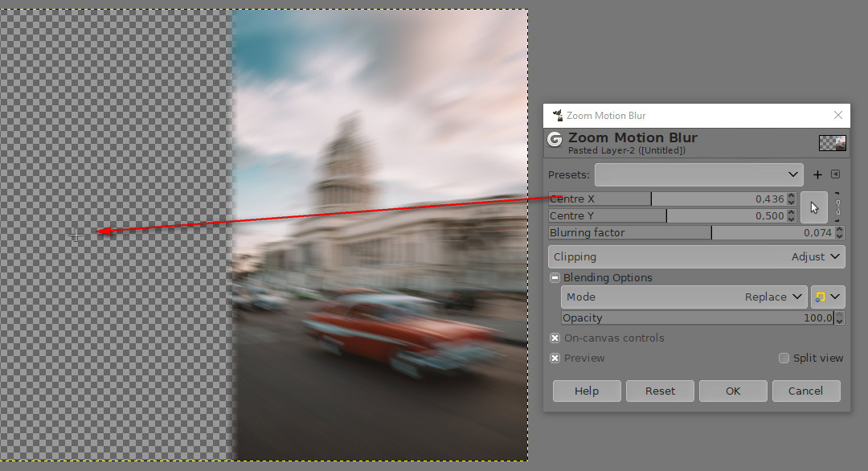Viewport: 868px width, 471px height.
Task: Confirm the blur with OK
Action: pos(733,391)
